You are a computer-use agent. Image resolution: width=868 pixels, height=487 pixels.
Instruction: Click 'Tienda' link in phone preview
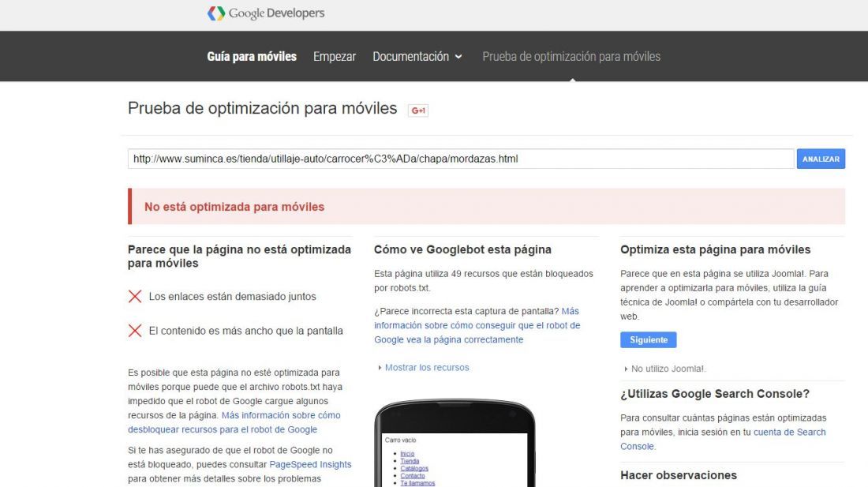[410, 461]
